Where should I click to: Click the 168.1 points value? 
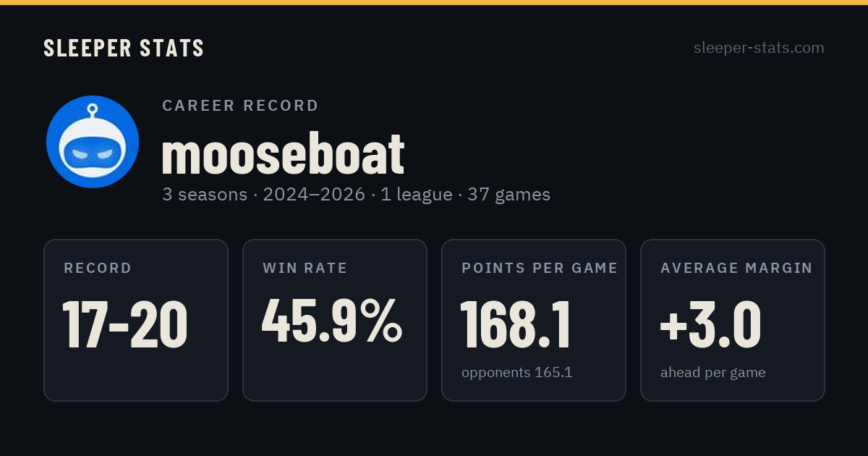click(x=516, y=325)
